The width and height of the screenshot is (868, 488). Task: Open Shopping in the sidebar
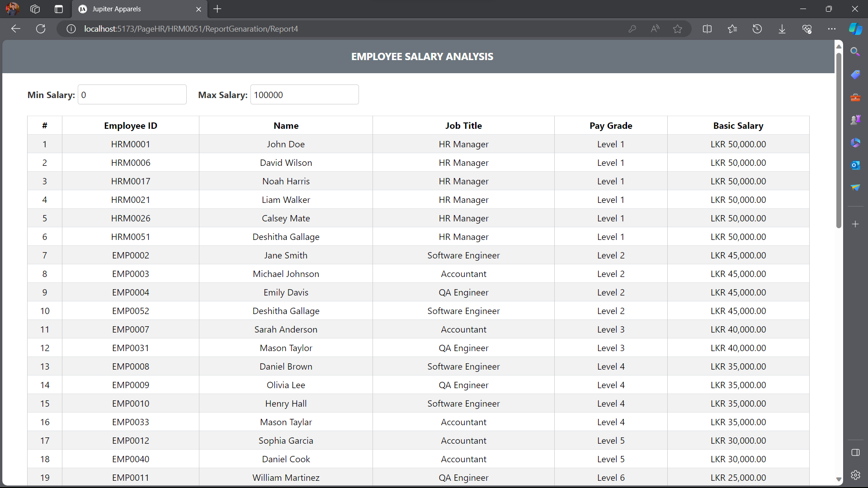[x=855, y=74]
